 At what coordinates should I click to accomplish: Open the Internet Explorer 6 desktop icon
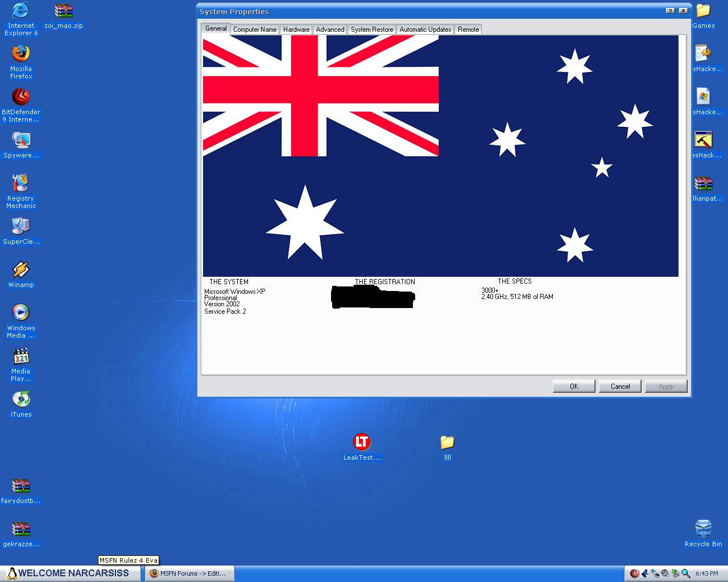(x=21, y=19)
